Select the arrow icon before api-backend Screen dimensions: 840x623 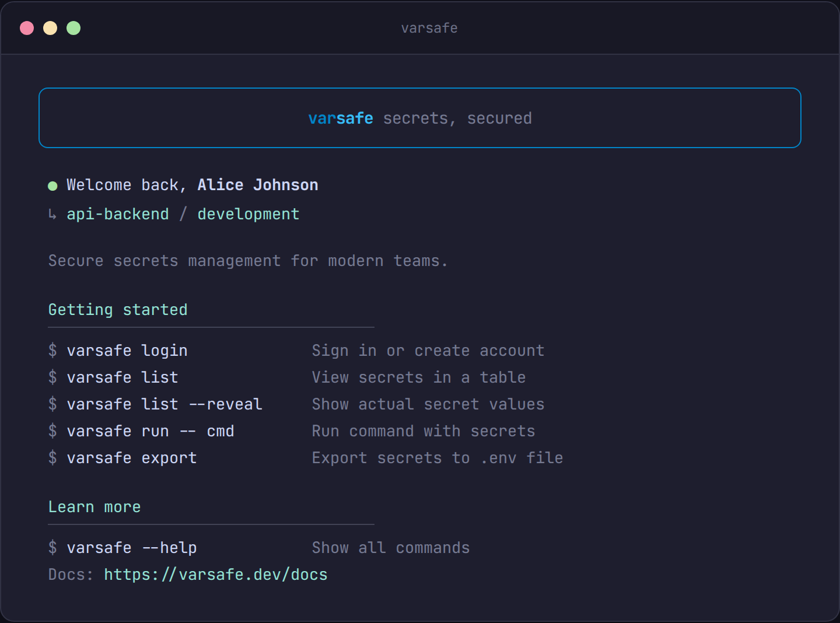point(51,214)
